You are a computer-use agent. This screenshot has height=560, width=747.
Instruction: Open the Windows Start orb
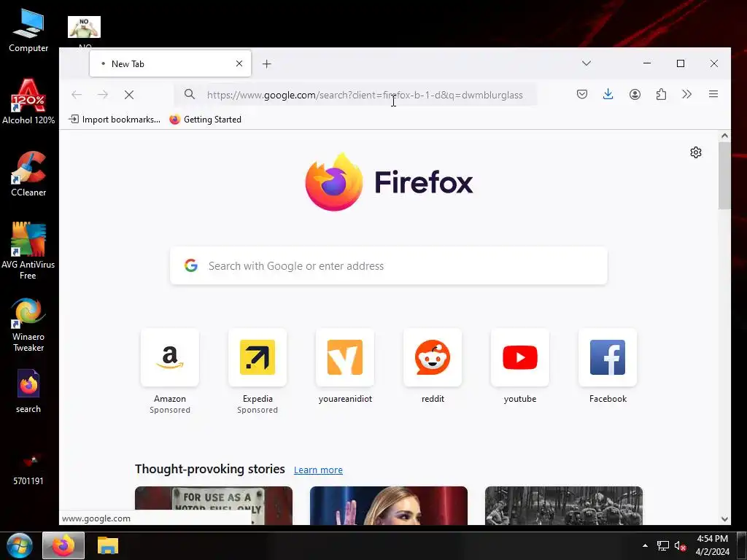[x=20, y=545]
